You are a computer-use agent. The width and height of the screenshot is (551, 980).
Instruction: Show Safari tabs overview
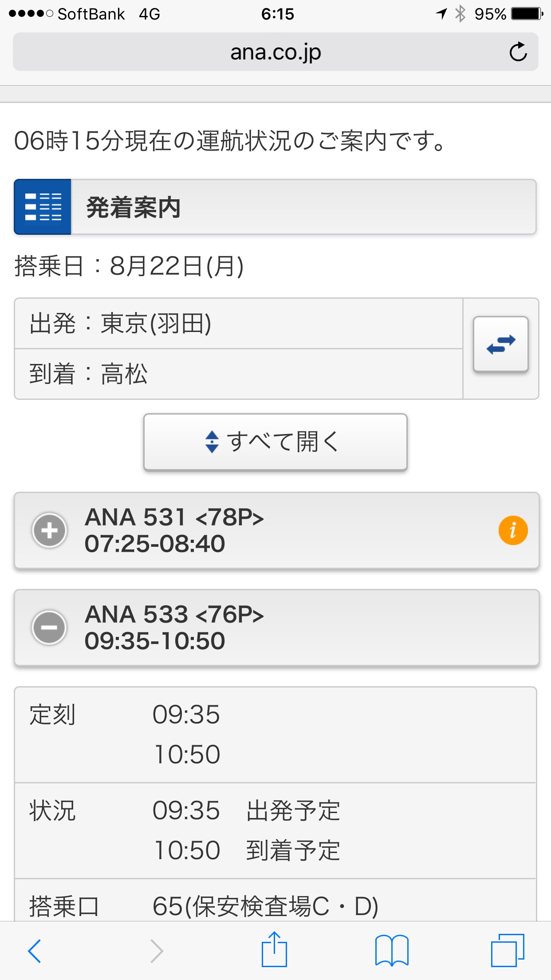[x=507, y=950]
